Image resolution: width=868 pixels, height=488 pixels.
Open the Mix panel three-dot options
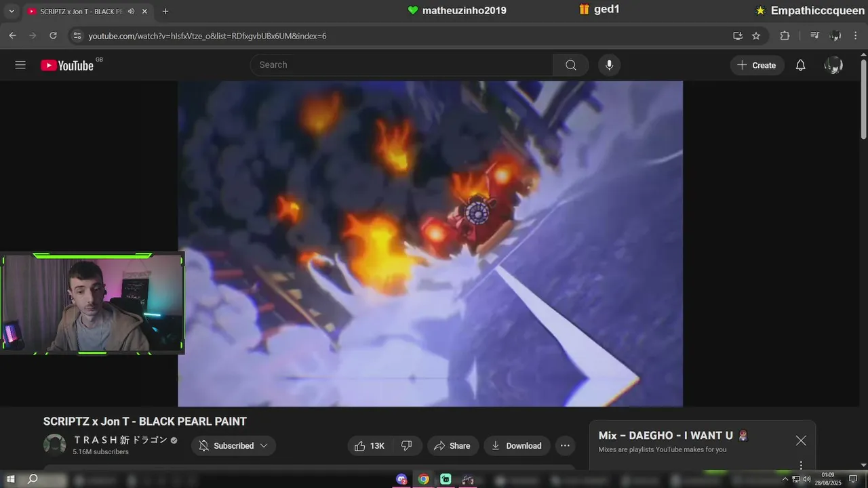801,465
